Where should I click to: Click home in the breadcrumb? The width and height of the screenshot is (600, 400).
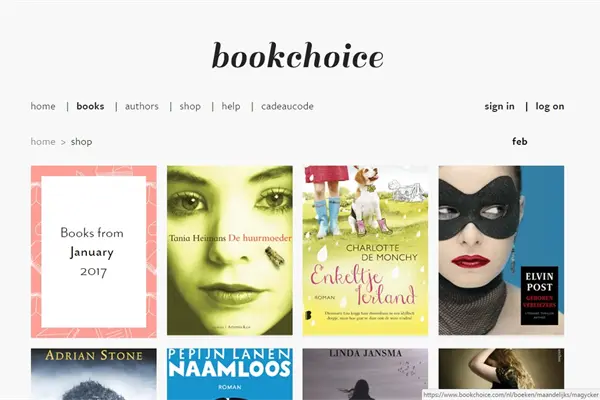tap(43, 142)
